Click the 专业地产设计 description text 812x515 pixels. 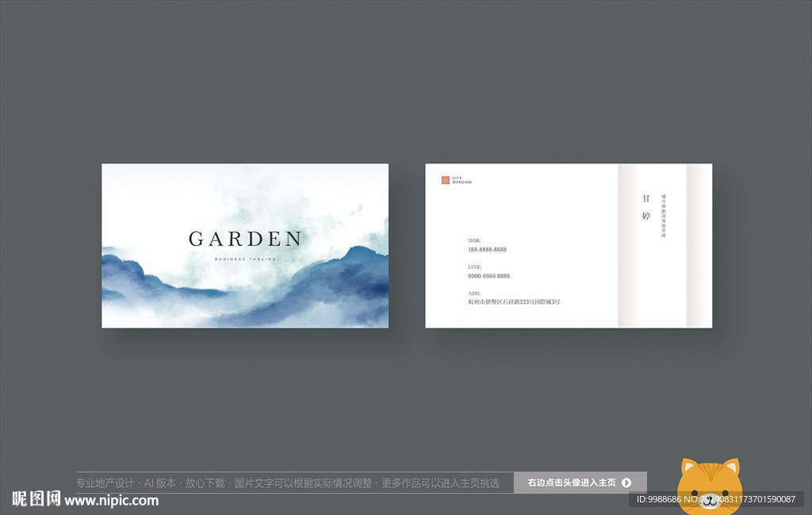105,483
